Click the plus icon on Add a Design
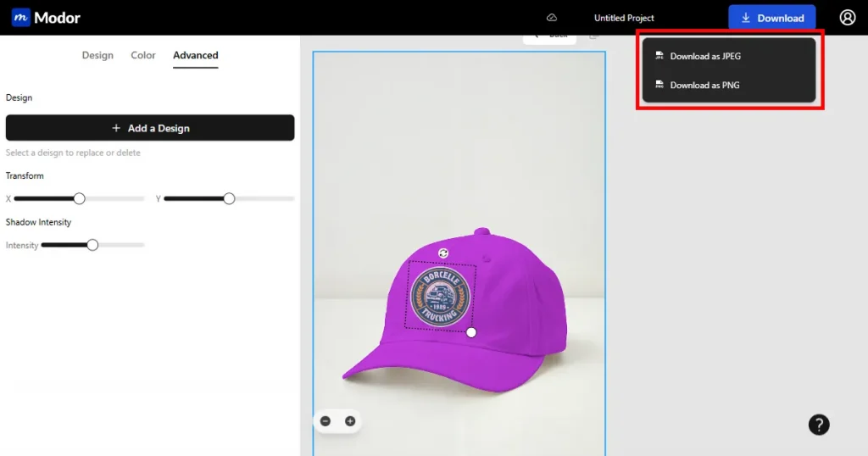 point(115,128)
